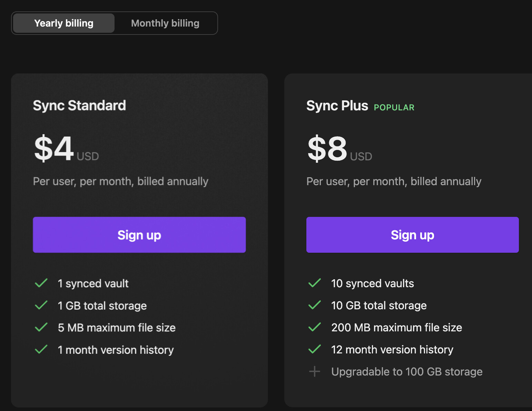Click '10 synced vaults' text

point(373,283)
